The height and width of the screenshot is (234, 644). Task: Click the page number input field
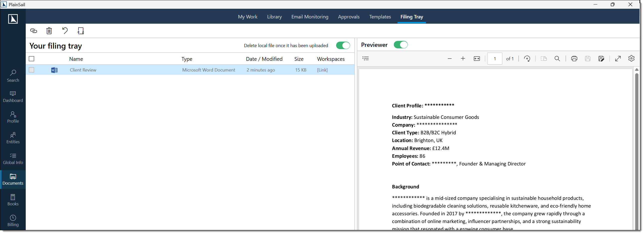494,59
